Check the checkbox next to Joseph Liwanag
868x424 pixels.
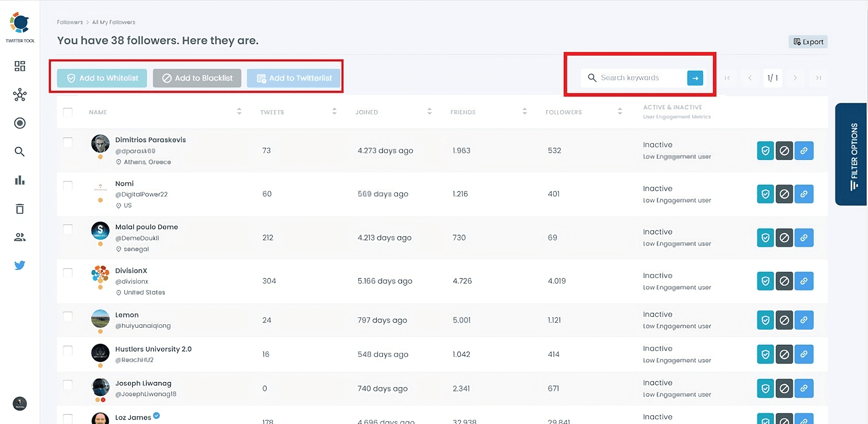[x=68, y=385]
